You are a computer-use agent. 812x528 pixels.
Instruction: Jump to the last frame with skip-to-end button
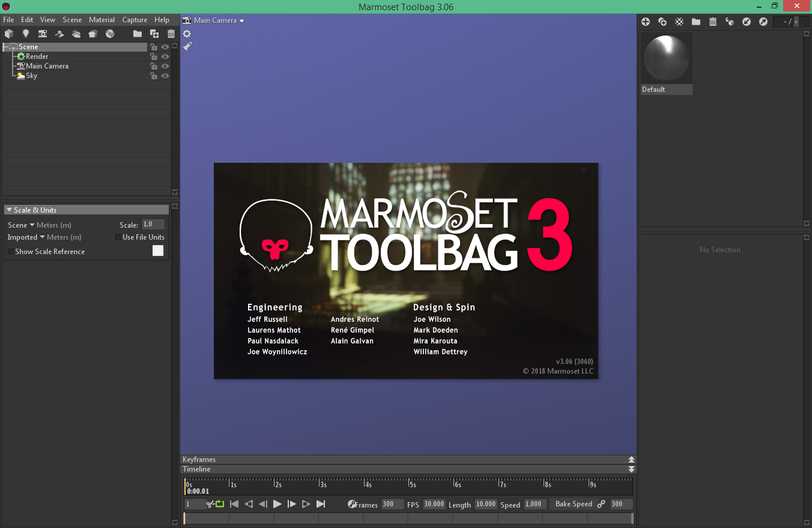click(x=321, y=504)
